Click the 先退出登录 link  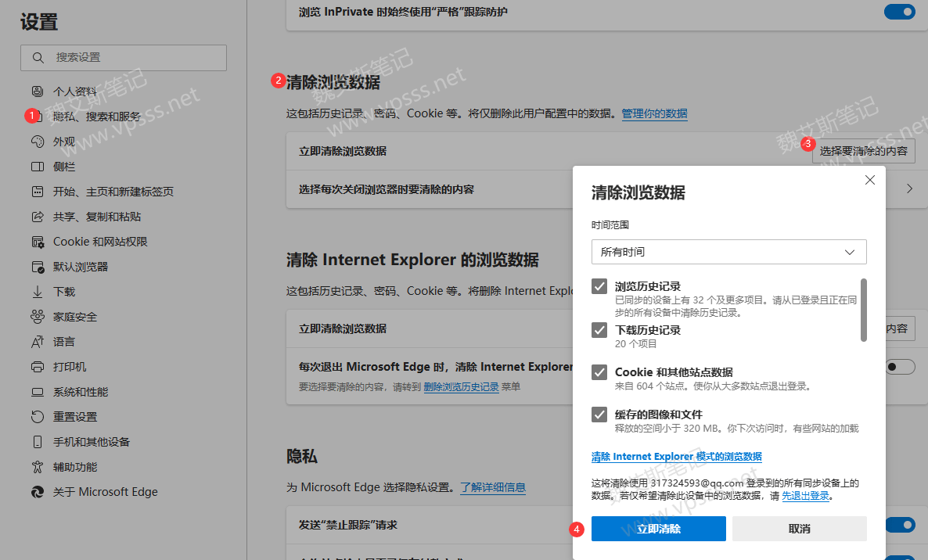[805, 496]
